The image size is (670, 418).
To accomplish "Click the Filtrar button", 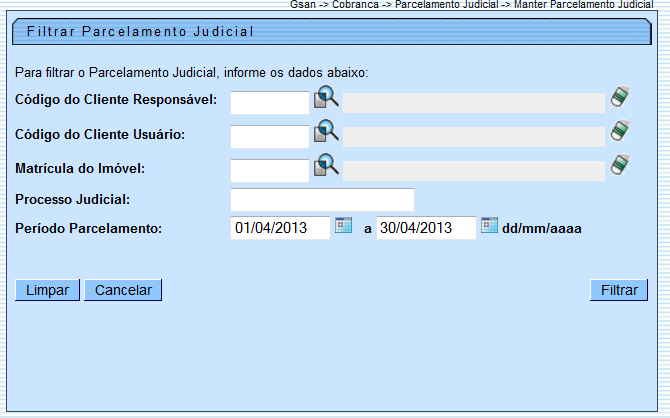I will coord(619,290).
